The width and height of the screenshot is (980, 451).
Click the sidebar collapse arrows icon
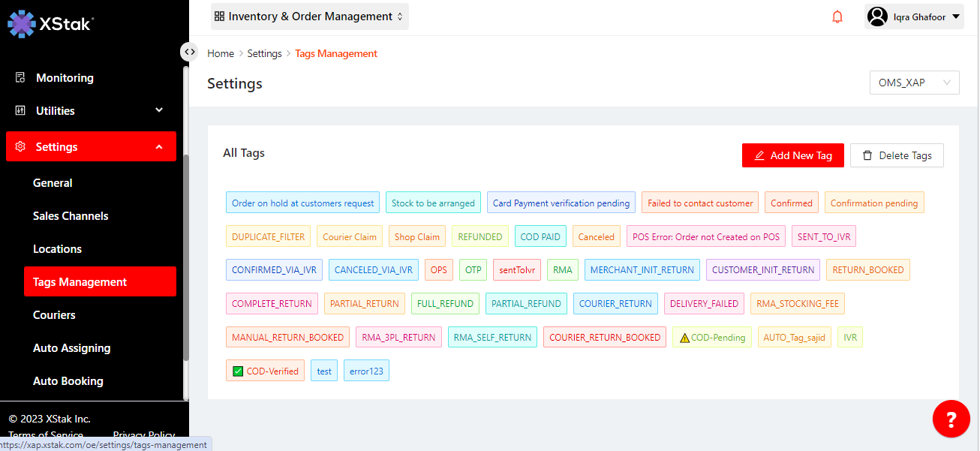pyautogui.click(x=190, y=52)
